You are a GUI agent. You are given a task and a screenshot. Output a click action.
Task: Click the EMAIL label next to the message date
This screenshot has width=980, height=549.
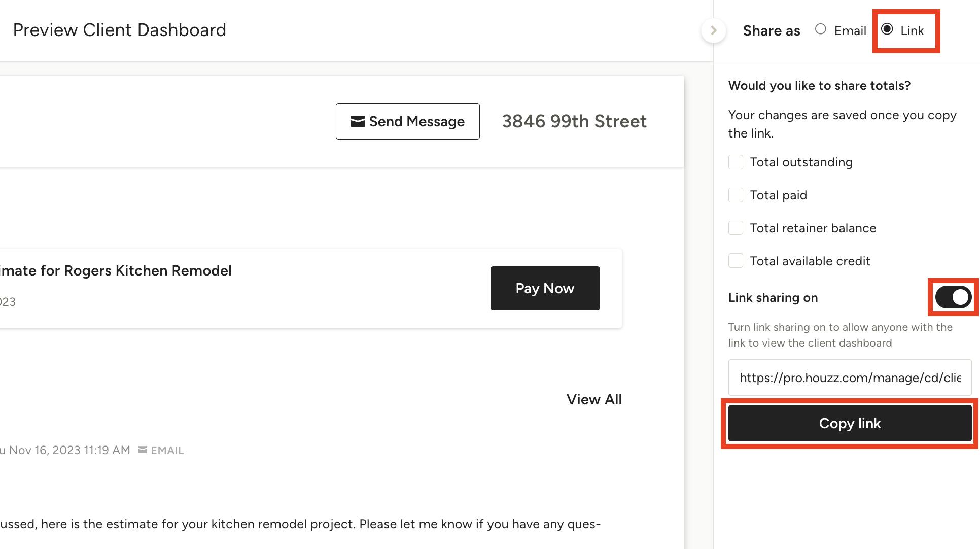(167, 451)
